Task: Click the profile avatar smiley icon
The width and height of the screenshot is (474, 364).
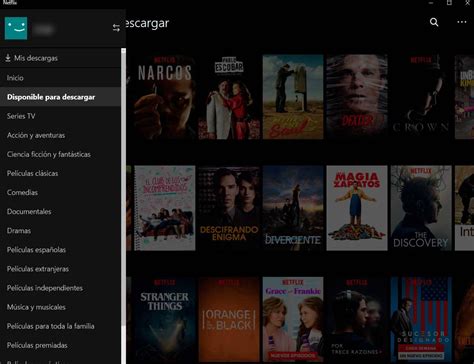Action: [16, 28]
